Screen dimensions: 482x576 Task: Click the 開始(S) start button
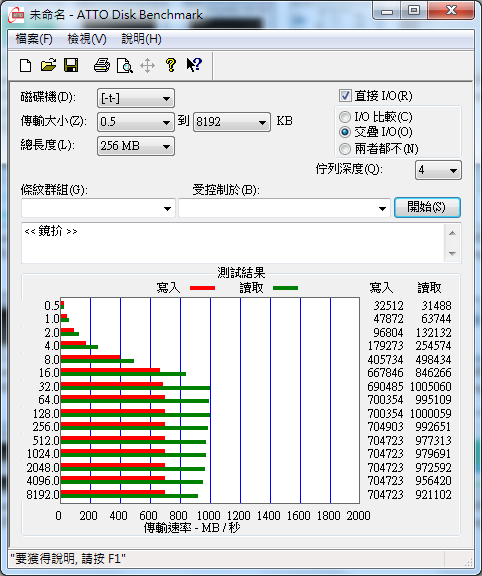click(427, 208)
